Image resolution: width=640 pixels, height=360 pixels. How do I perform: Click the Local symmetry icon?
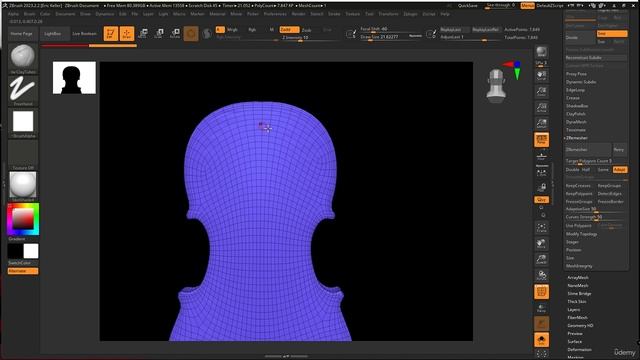(542, 173)
